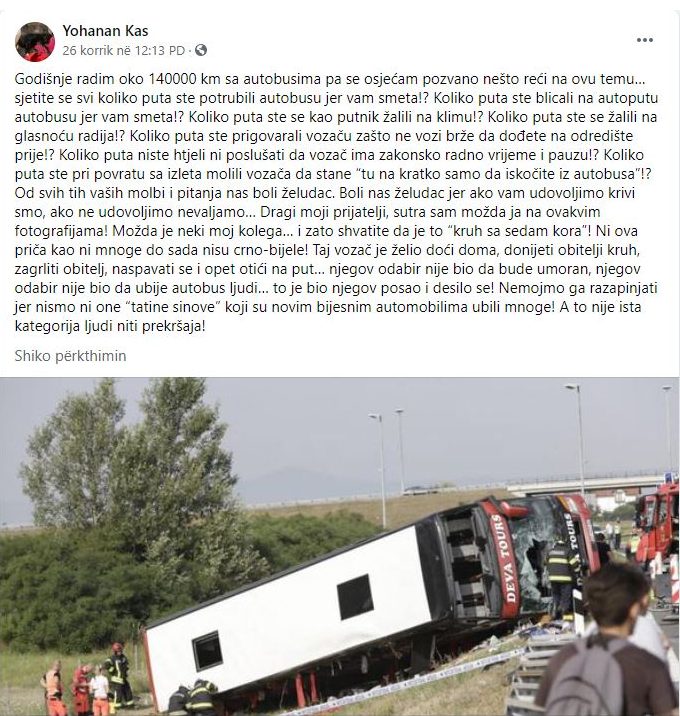This screenshot has height=716, width=680.
Task: Click the Yohanan Kas author name
Action: [x=105, y=31]
